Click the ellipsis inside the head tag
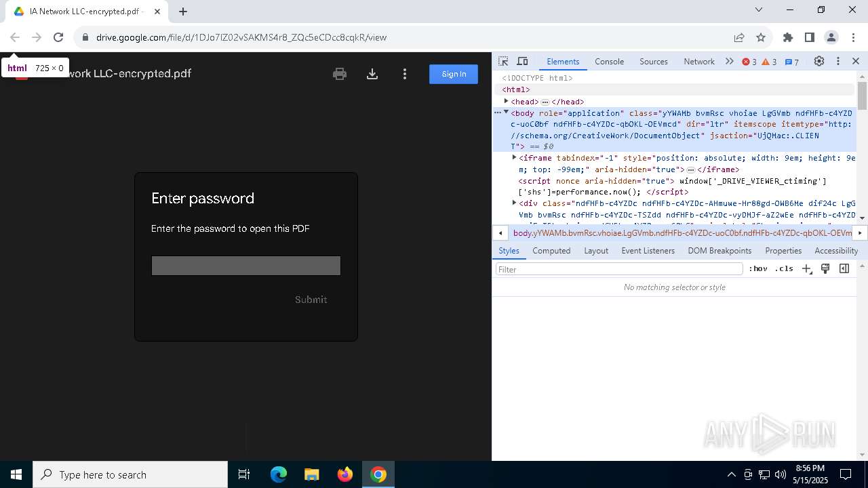This screenshot has height=488, width=868. point(545,102)
